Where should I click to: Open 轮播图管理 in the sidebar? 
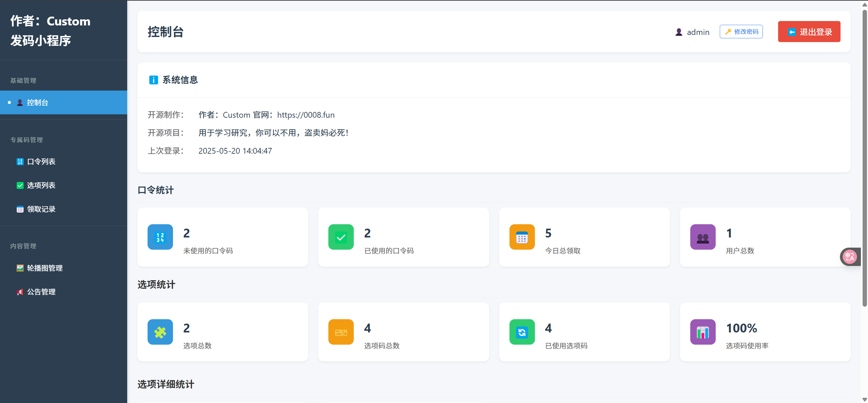click(x=44, y=268)
